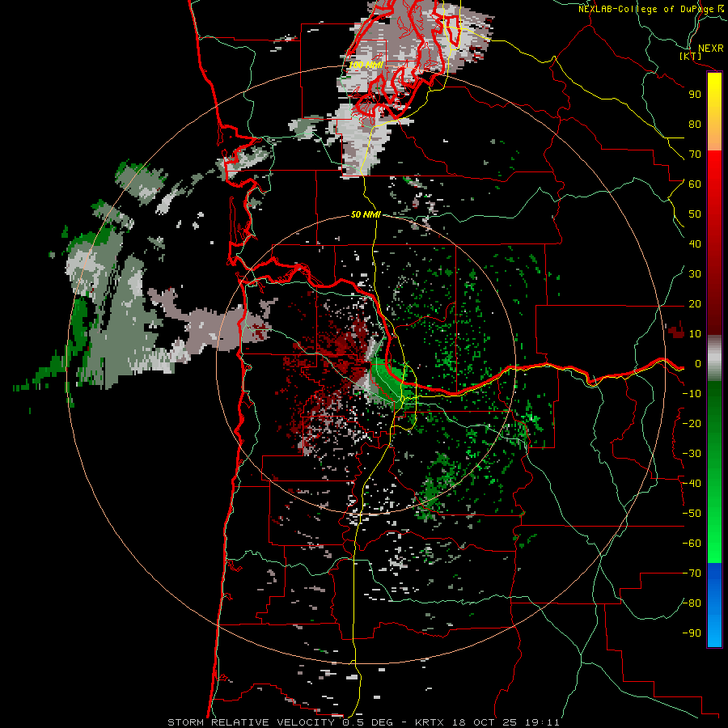Screen dimensions: 728x728
Task: Select the -10 value on velocity scale
Action: (692, 394)
